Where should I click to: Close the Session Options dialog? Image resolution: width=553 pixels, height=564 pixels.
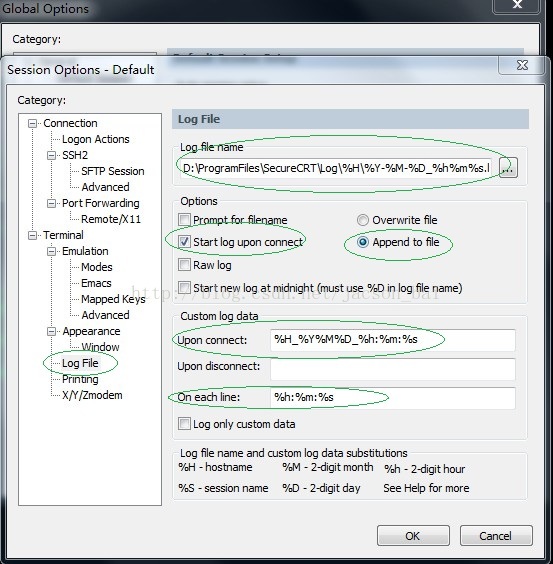point(522,65)
